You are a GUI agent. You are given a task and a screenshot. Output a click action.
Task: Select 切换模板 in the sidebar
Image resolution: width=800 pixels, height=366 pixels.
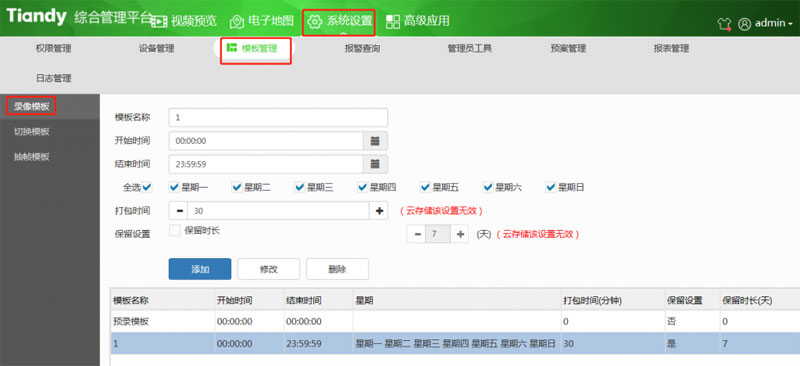point(32,132)
